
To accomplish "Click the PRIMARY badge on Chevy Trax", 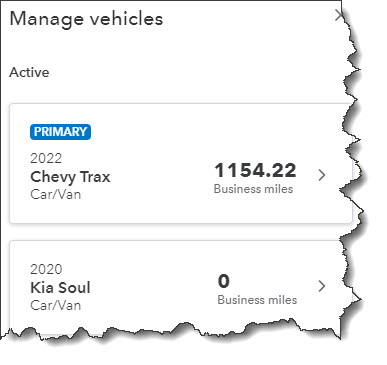I will [60, 132].
